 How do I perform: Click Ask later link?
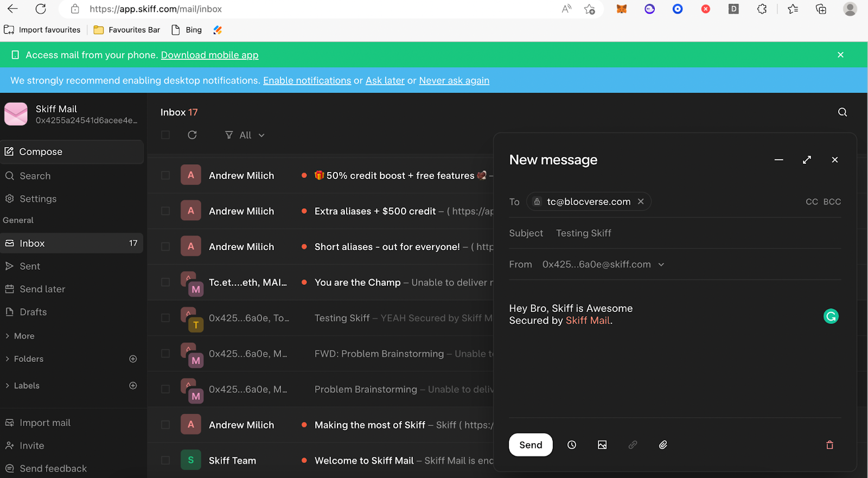(385, 80)
